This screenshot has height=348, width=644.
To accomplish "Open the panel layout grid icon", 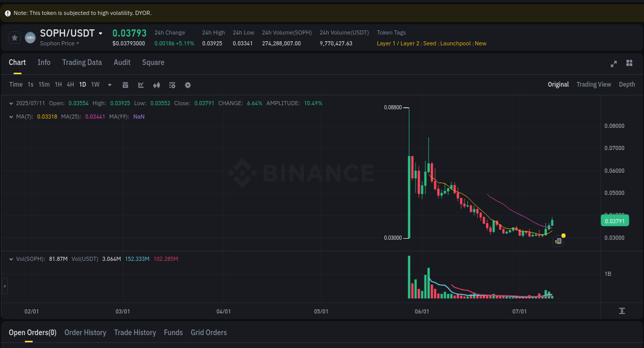I will point(629,64).
